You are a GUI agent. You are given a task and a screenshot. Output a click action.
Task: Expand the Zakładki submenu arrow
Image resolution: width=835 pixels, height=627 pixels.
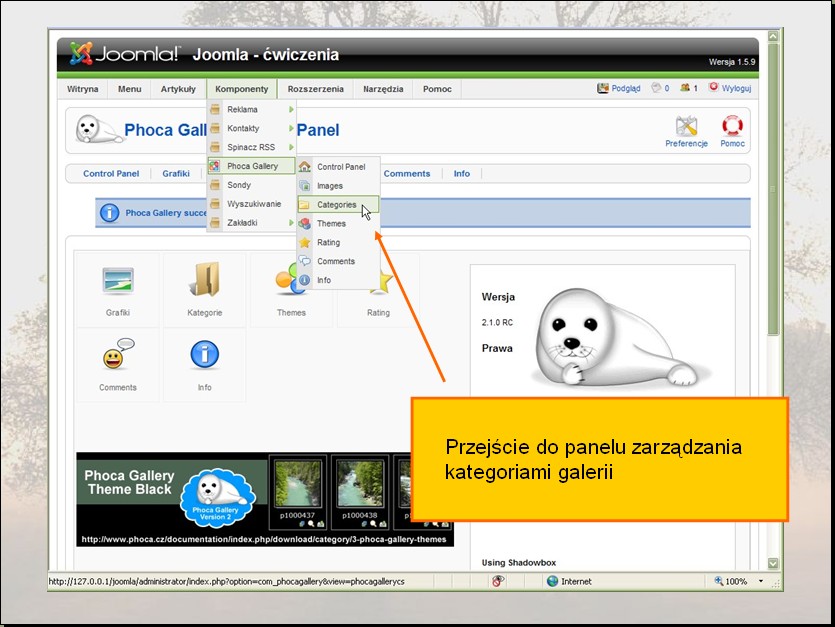point(291,223)
